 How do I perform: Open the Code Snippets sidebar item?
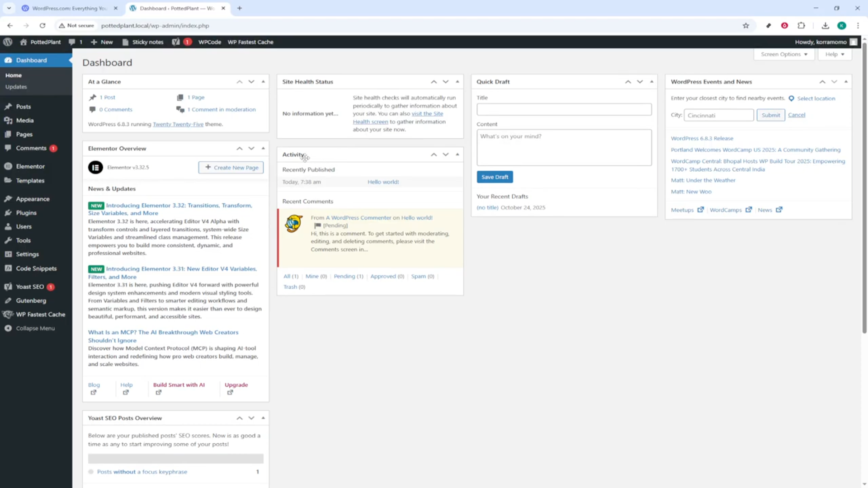coord(36,268)
